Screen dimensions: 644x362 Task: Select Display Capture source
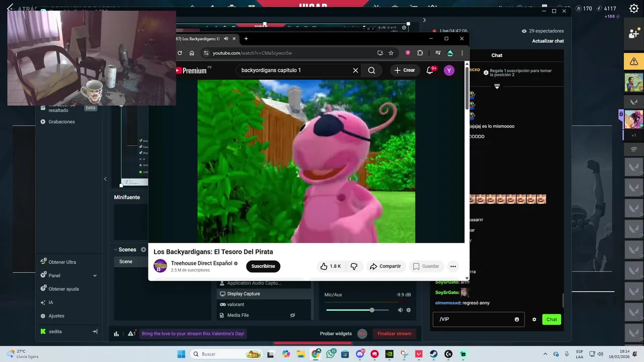(x=264, y=294)
